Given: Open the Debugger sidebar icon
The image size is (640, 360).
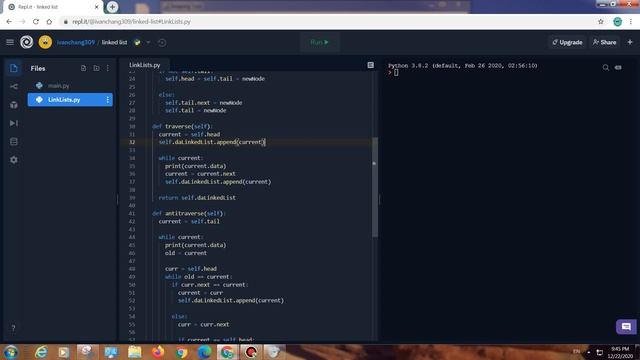Looking at the screenshot, I should 13,123.
